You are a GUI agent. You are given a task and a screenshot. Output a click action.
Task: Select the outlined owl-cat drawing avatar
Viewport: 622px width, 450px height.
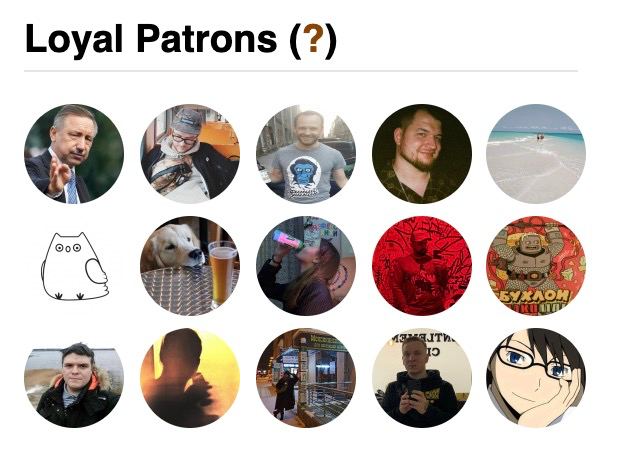(x=74, y=266)
